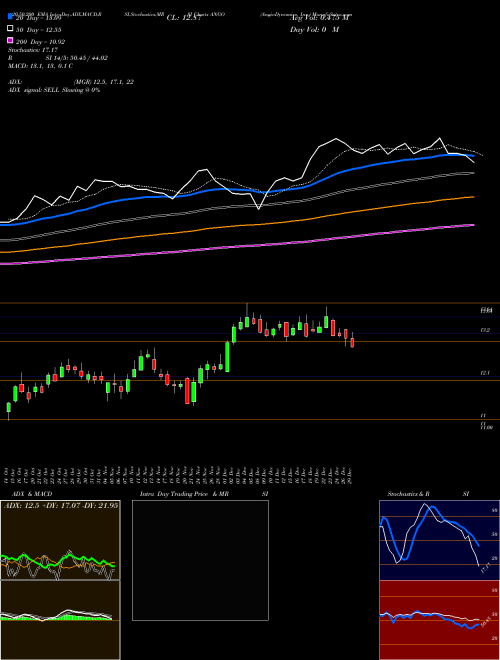Open the MACD histogram chart thumbnail
The width and height of the screenshot is (500, 660).
point(60,620)
